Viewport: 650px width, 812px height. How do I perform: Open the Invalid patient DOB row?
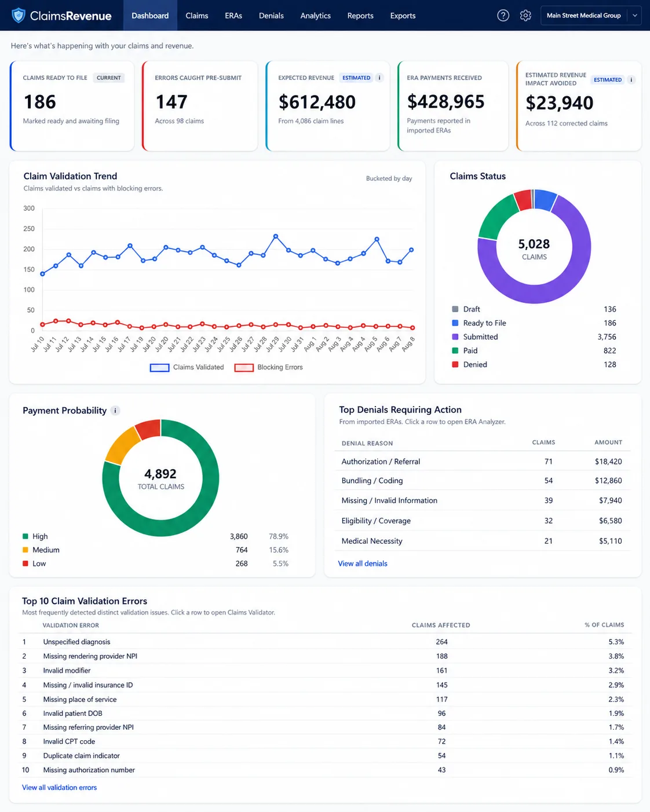point(324,714)
